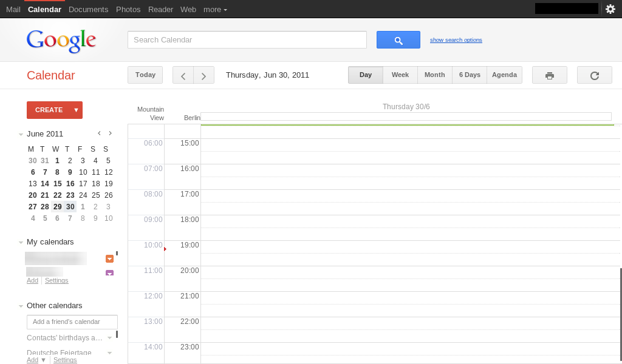622x364 pixels.
Task: Switch to Month view
Action: point(434,75)
